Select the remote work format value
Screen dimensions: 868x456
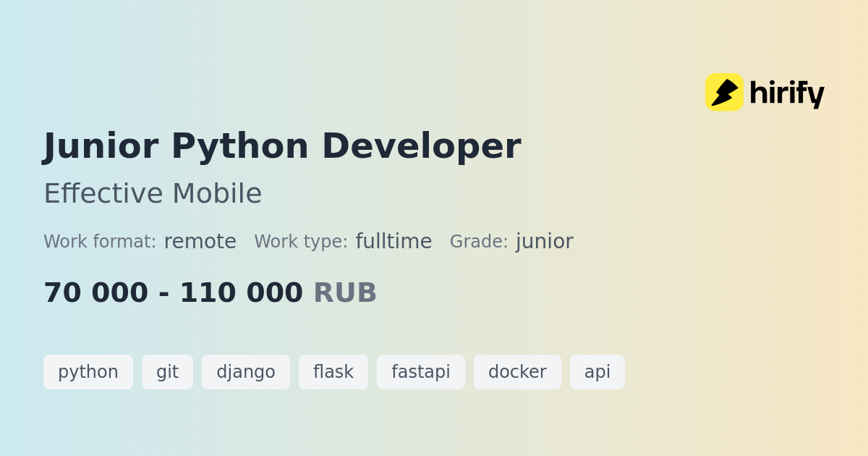tap(200, 242)
